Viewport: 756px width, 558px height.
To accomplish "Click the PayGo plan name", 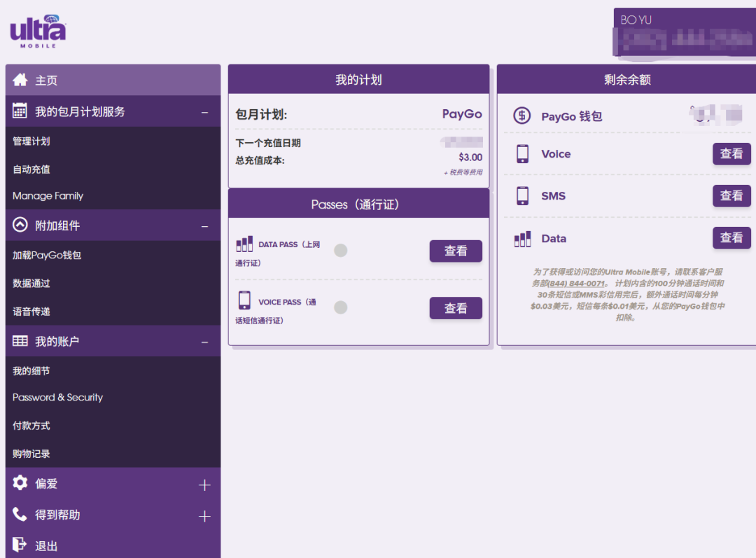I will [462, 114].
